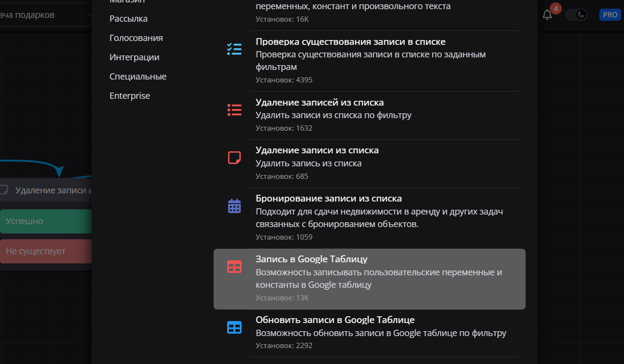624x364 pixels.
Task: Toggle the dark mode moon switch
Action: click(x=577, y=15)
